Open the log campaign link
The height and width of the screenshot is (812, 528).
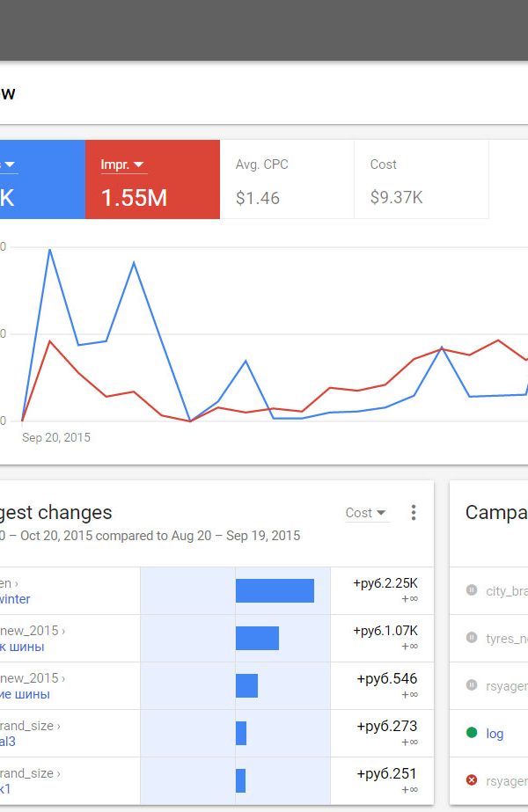point(495,734)
